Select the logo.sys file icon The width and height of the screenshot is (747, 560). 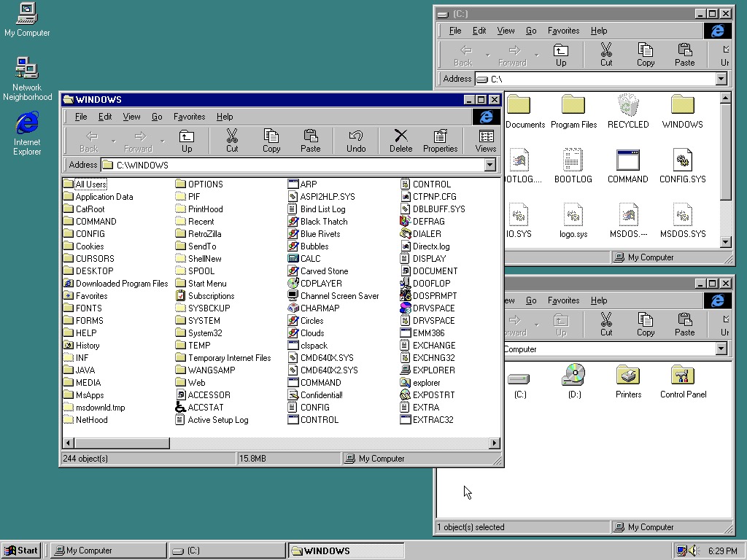573,221
